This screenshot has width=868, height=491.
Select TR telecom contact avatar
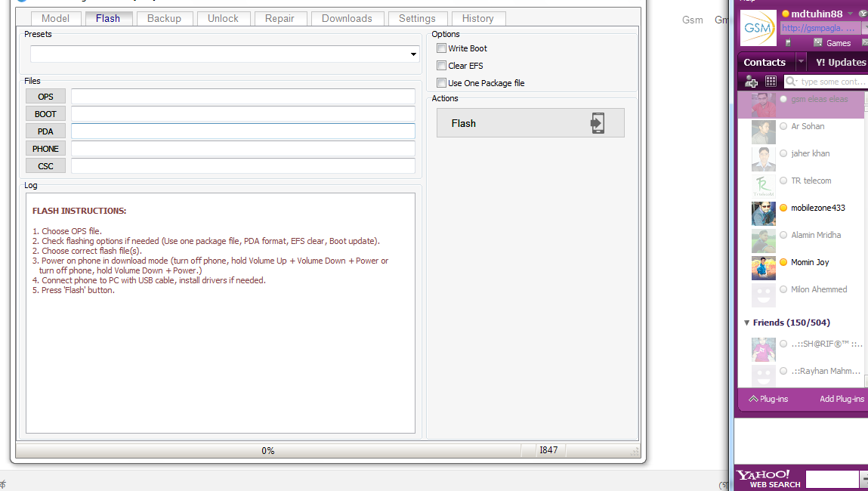pyautogui.click(x=764, y=186)
